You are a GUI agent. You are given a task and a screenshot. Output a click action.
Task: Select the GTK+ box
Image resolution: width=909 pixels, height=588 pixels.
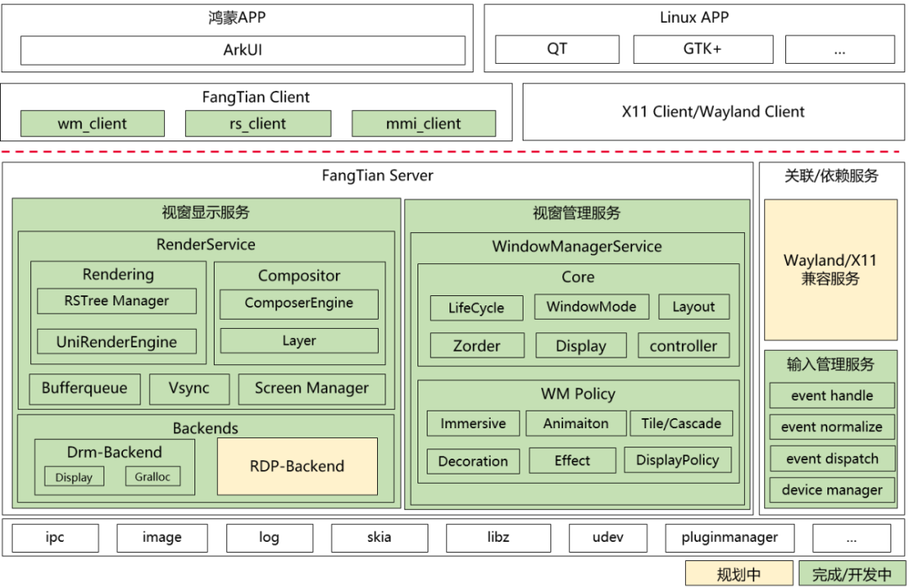point(703,50)
